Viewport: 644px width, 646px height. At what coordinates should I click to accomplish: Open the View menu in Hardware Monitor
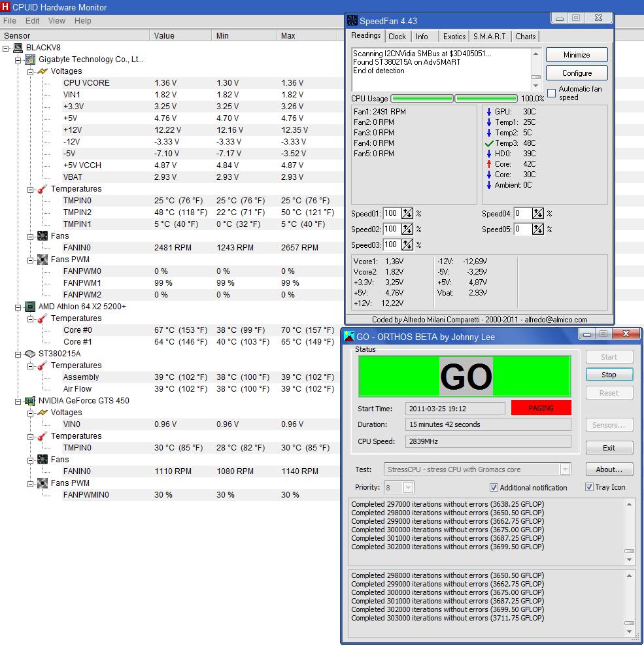click(x=56, y=21)
